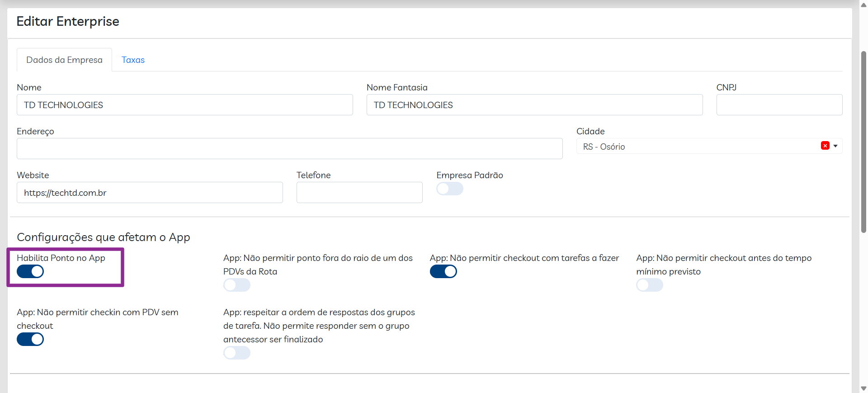The height and width of the screenshot is (393, 868).
Task: Enable the ponto fora do raio restriction
Action: point(236,285)
